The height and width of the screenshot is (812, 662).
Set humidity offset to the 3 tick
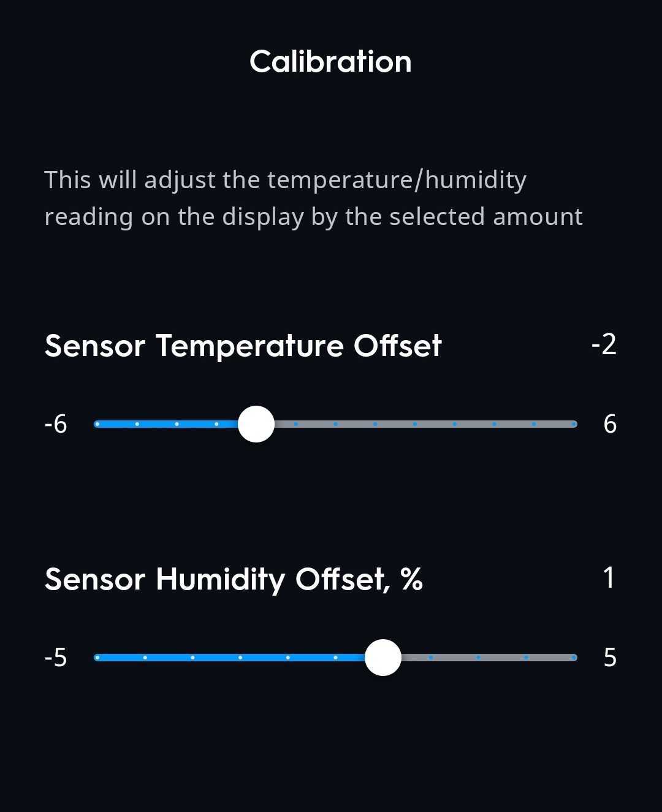pos(478,658)
